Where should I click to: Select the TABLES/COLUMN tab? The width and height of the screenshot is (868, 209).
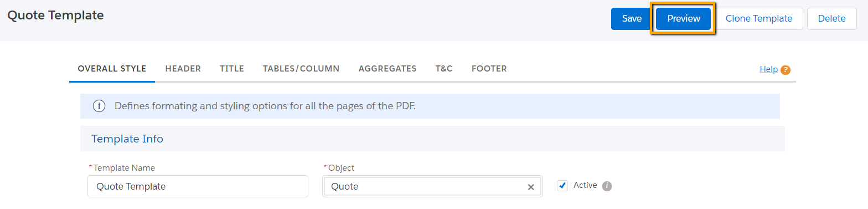[301, 69]
